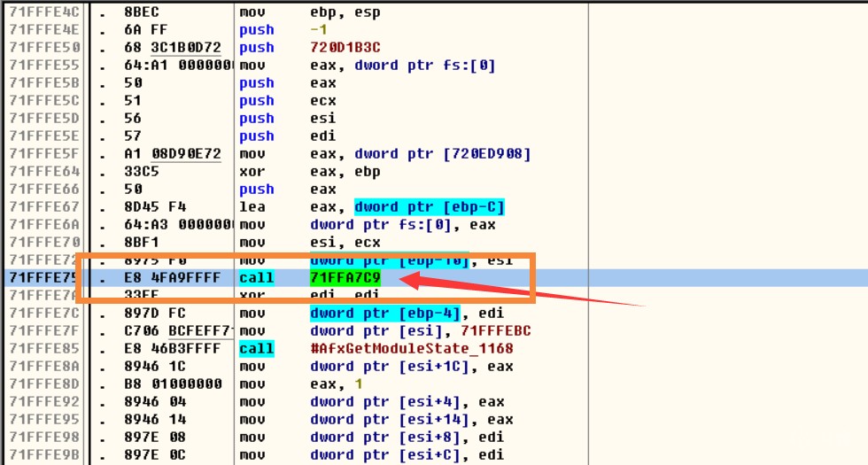The width and height of the screenshot is (868, 465).
Task: Click highlighted dword ptr [ebp-C] operand
Action: (x=430, y=206)
